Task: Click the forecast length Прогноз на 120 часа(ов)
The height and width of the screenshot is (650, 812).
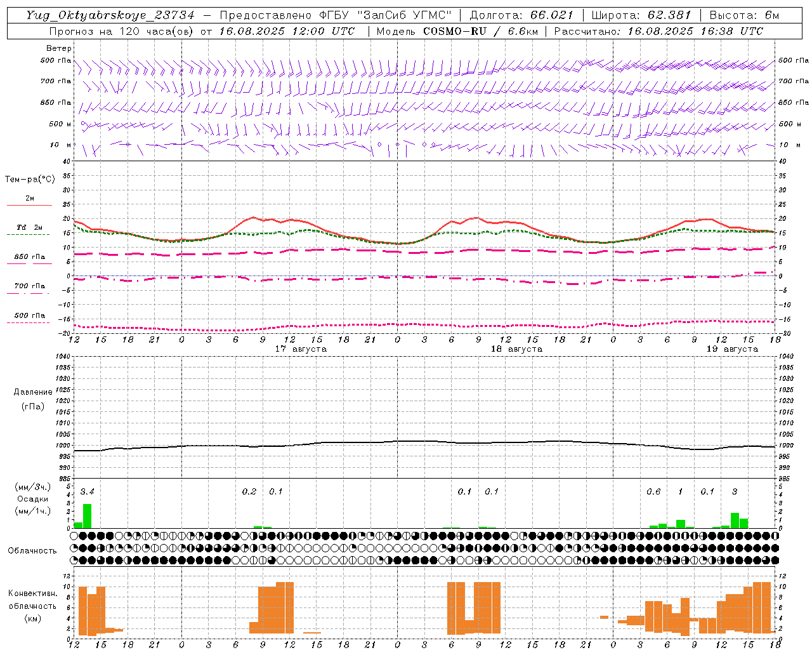Action: [122, 31]
